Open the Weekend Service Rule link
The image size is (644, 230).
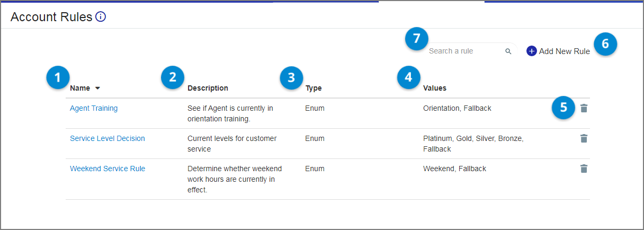tap(108, 169)
